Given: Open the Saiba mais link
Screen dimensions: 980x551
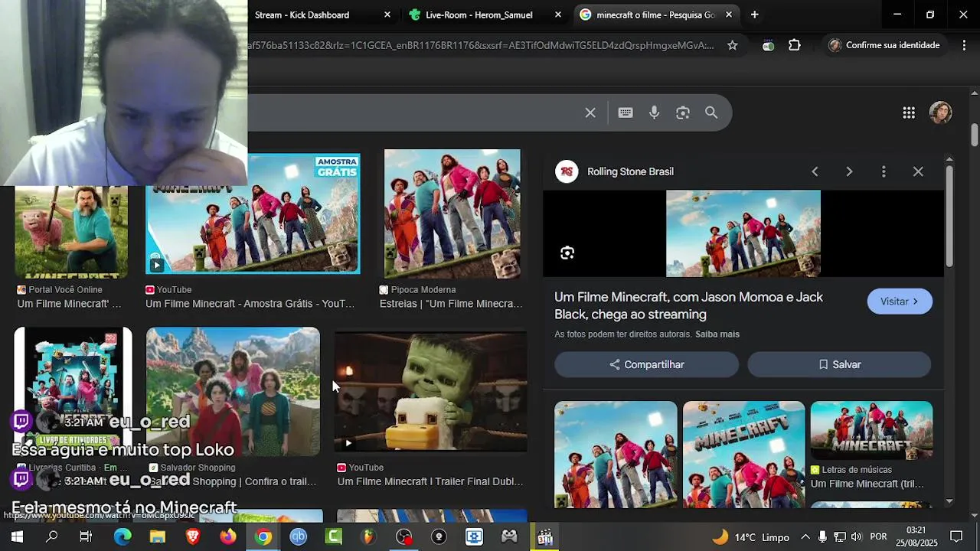Looking at the screenshot, I should (717, 334).
